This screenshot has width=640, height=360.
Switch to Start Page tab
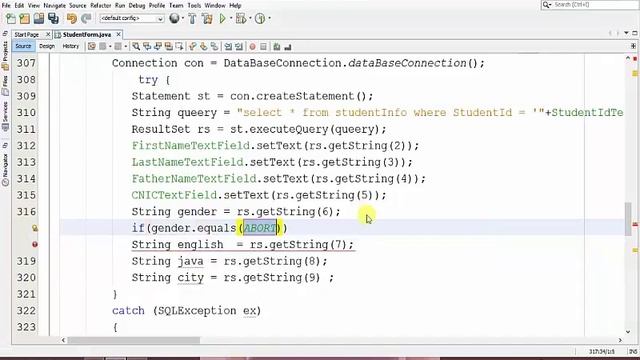pyautogui.click(x=27, y=35)
